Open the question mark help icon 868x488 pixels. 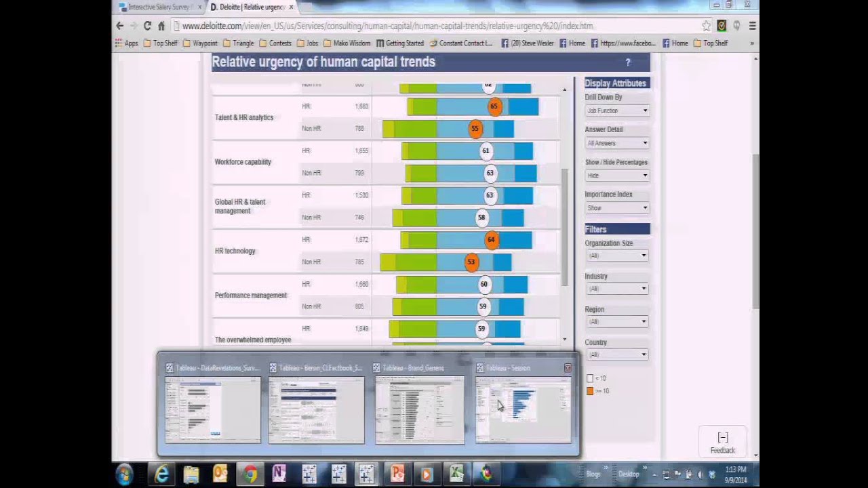coord(628,62)
